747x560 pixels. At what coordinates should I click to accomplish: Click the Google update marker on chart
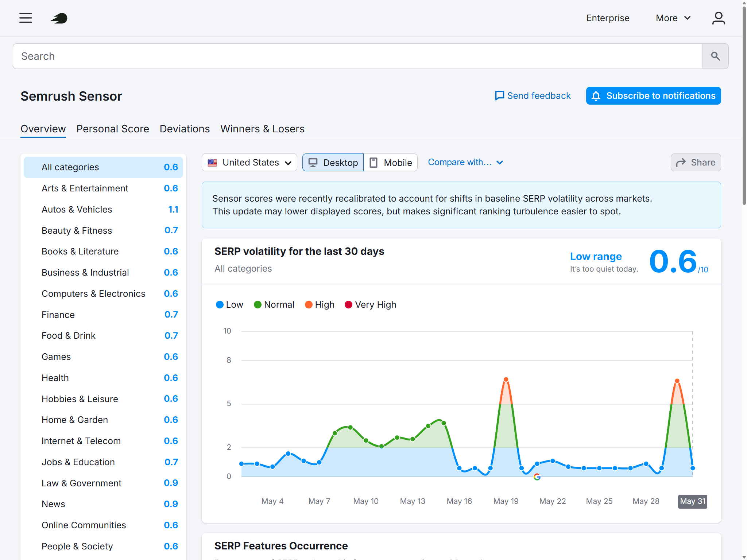(537, 477)
